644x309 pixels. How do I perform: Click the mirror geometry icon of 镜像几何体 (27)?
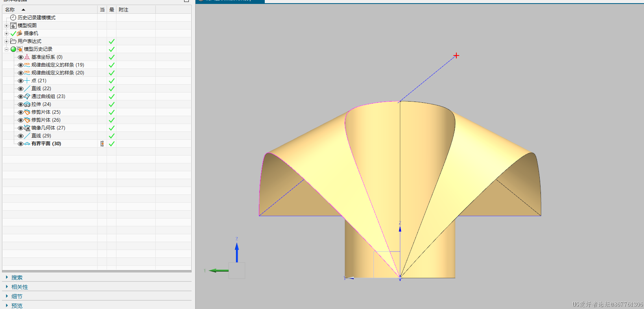click(27, 128)
